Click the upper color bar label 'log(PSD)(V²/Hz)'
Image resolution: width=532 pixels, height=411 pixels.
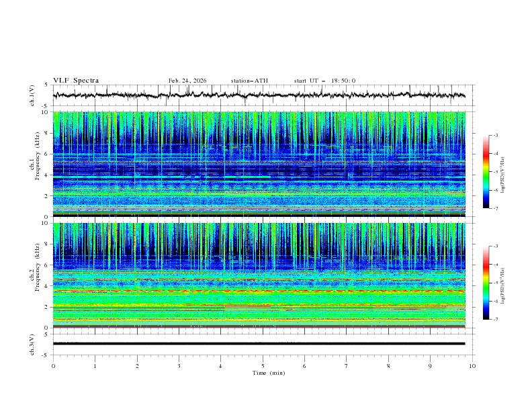point(503,175)
